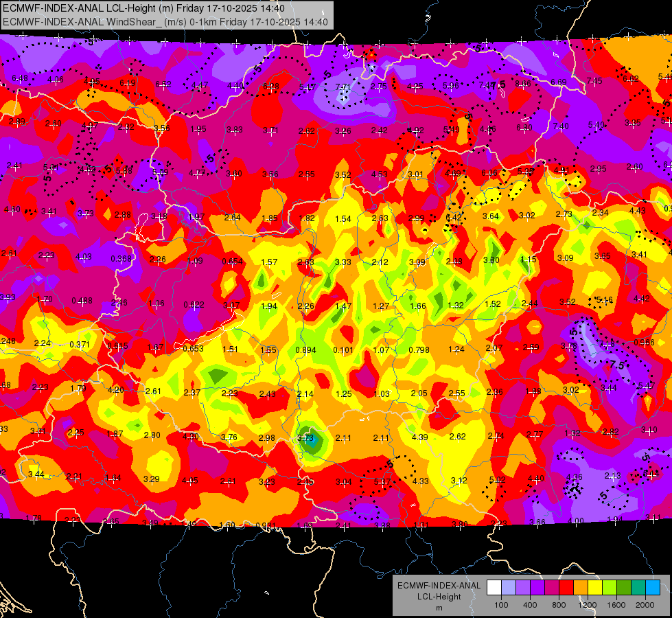Image resolution: width=672 pixels, height=618 pixels.
Task: Click the 4.33 grid value
Action: pos(420,481)
